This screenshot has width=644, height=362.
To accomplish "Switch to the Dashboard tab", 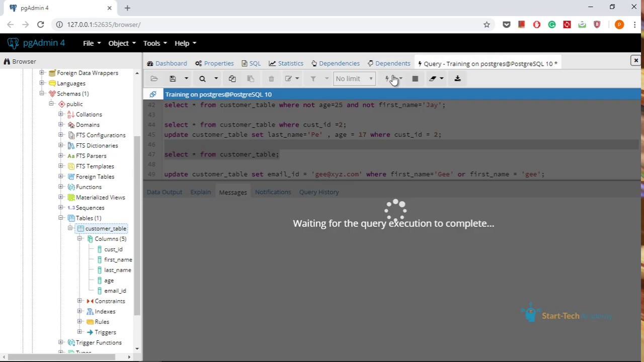I will [x=167, y=63].
